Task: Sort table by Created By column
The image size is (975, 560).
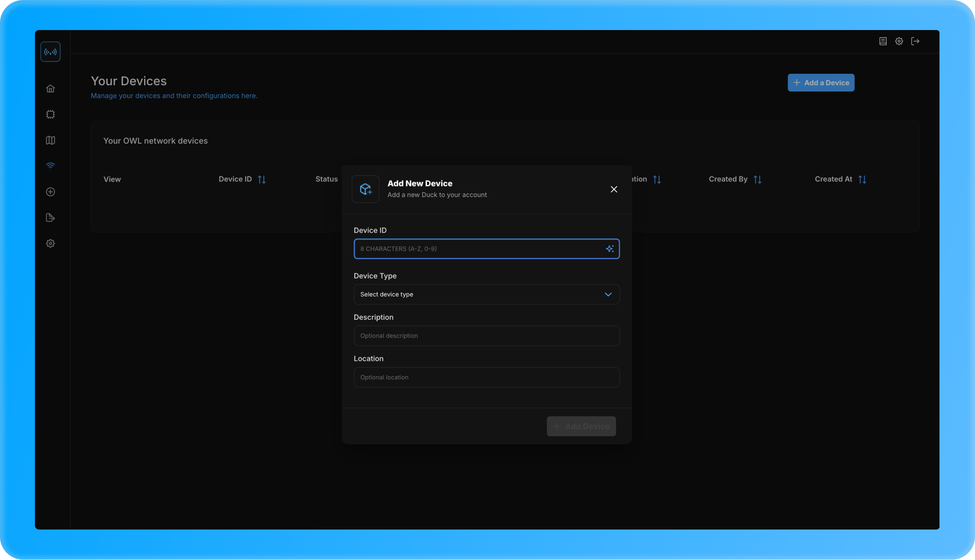Action: (757, 179)
